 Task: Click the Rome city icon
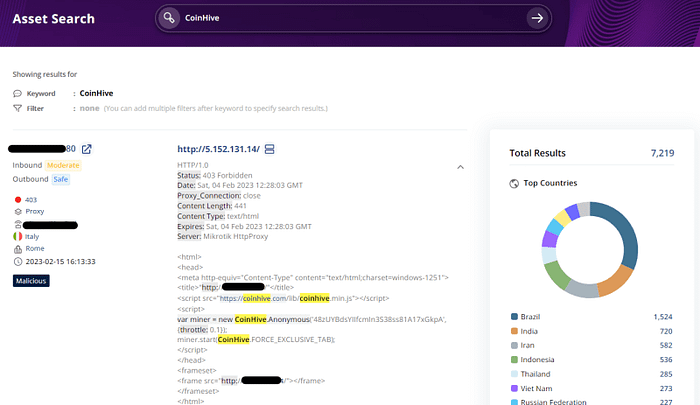click(18, 249)
